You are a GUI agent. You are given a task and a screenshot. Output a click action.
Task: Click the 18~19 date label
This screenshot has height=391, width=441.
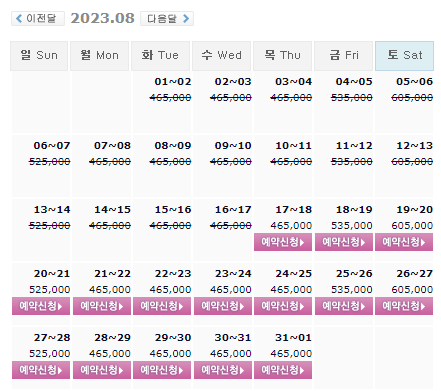pyautogui.click(x=354, y=210)
